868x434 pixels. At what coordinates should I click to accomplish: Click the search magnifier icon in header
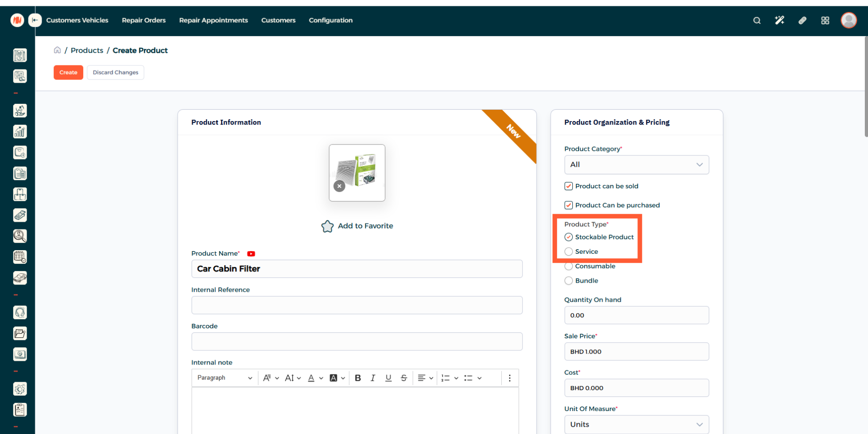[757, 20]
